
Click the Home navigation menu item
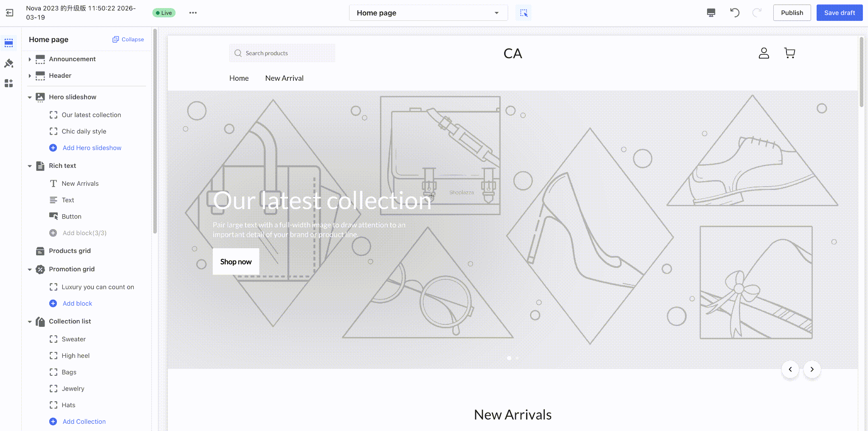239,78
